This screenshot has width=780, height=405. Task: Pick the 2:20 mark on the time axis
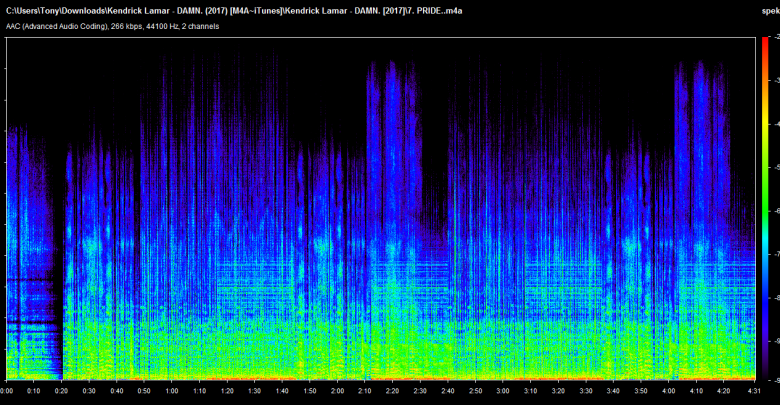(392, 391)
